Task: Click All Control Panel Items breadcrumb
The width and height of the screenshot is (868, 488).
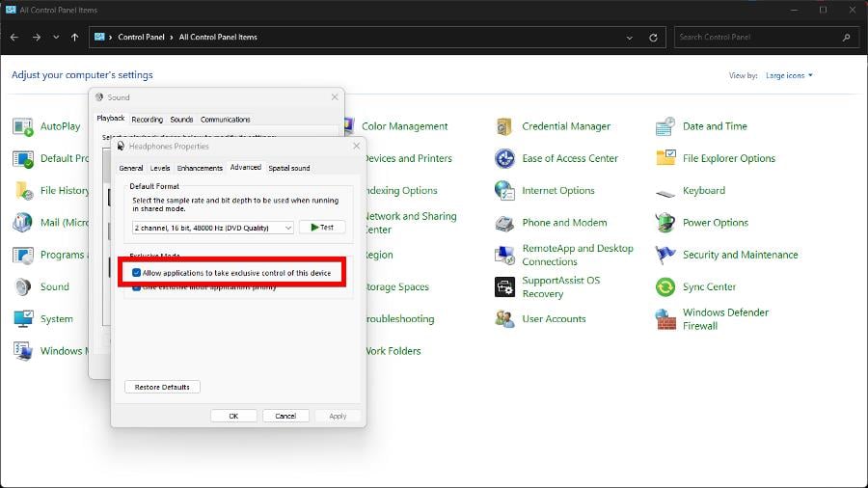Action: point(218,37)
